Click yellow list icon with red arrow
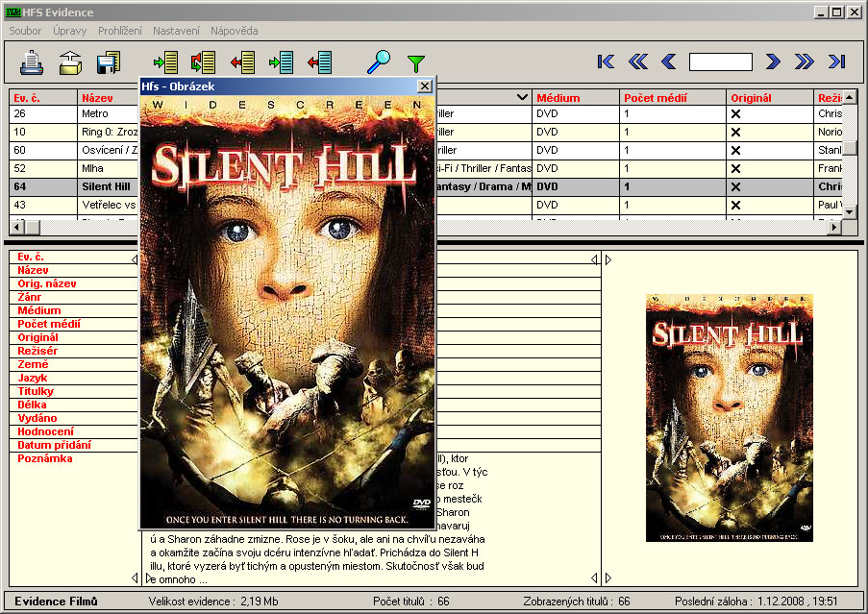Viewport: 868px width, 614px height. point(242,61)
